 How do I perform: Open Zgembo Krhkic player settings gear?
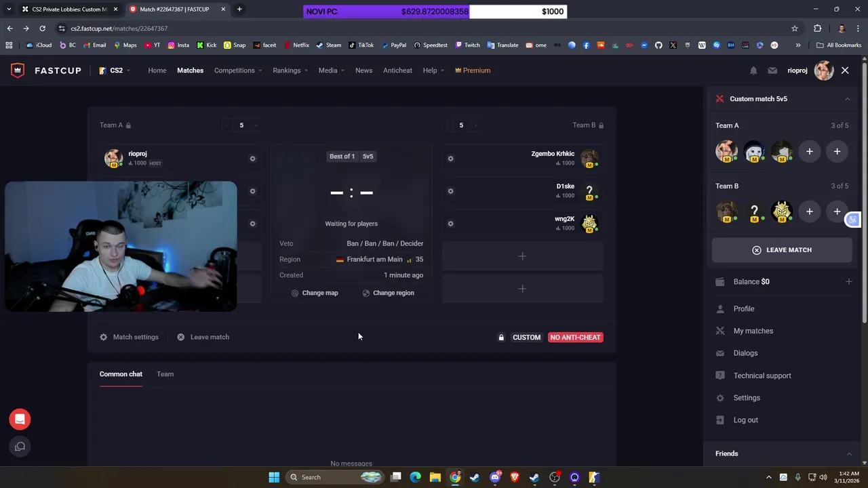pos(450,159)
